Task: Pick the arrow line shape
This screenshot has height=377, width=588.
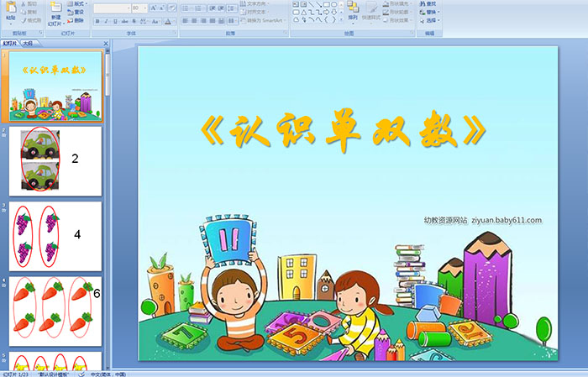Action: (x=318, y=4)
